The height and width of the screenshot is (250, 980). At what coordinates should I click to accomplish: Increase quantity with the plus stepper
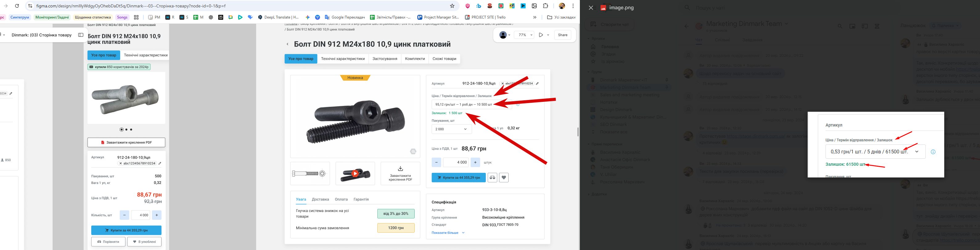475,162
